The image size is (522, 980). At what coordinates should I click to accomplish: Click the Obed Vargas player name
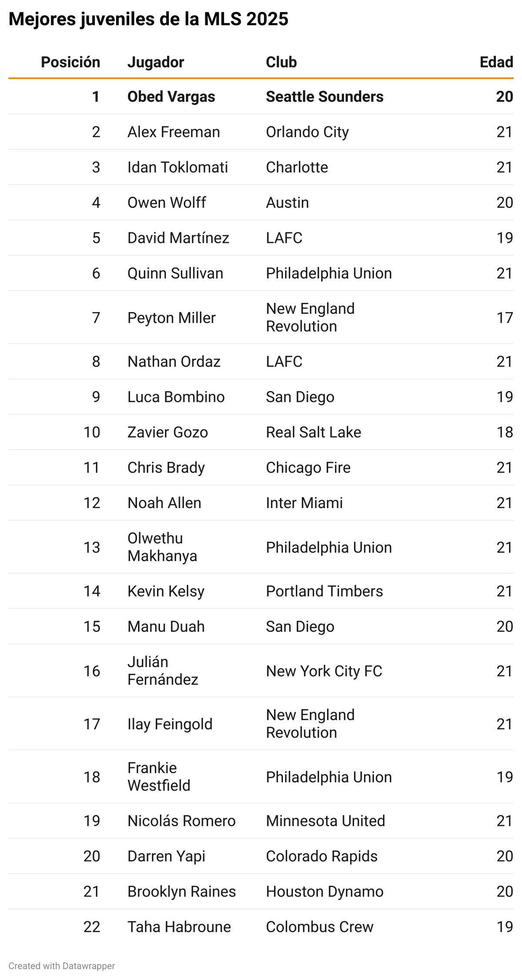171,96
